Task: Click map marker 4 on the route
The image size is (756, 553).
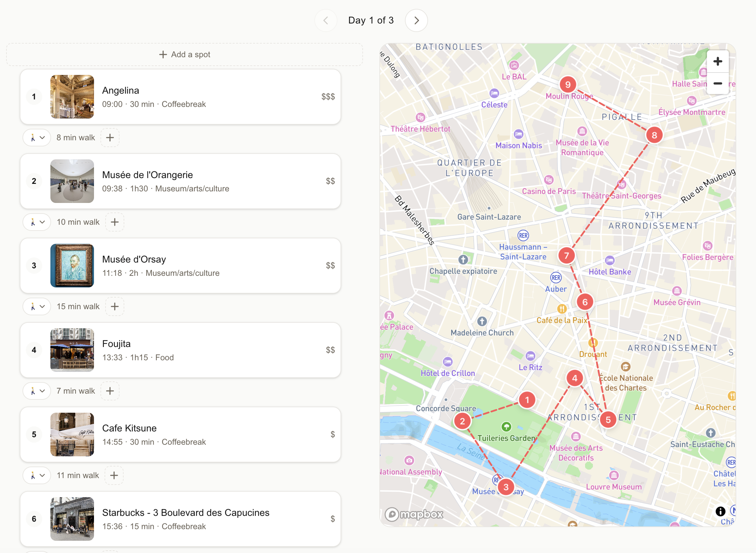Action: coord(575,378)
